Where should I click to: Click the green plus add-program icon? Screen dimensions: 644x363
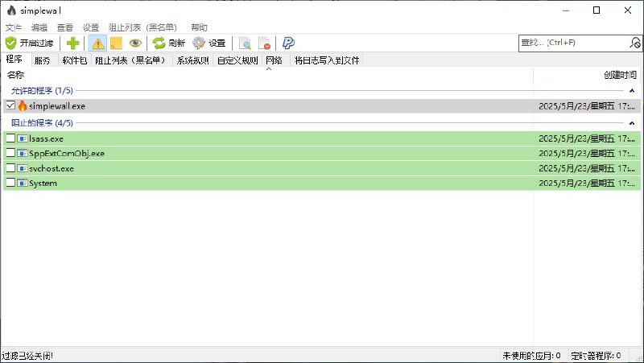tap(73, 43)
